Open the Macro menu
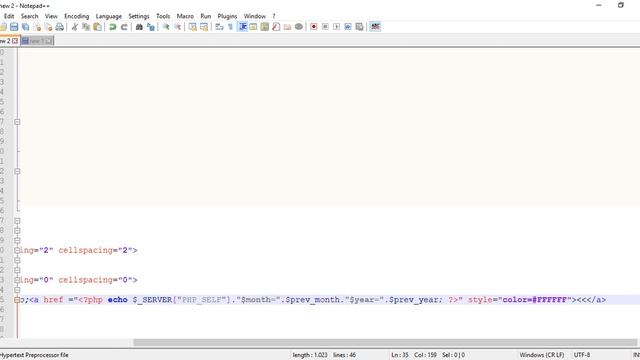 [185, 16]
